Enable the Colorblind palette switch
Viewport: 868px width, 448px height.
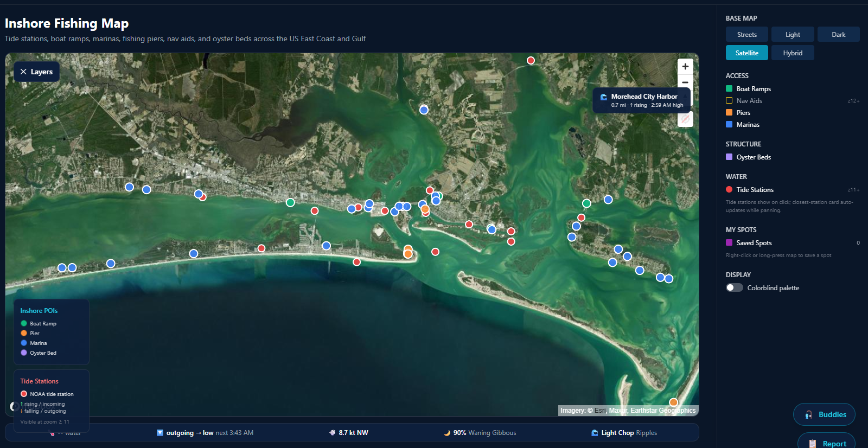[x=735, y=287]
